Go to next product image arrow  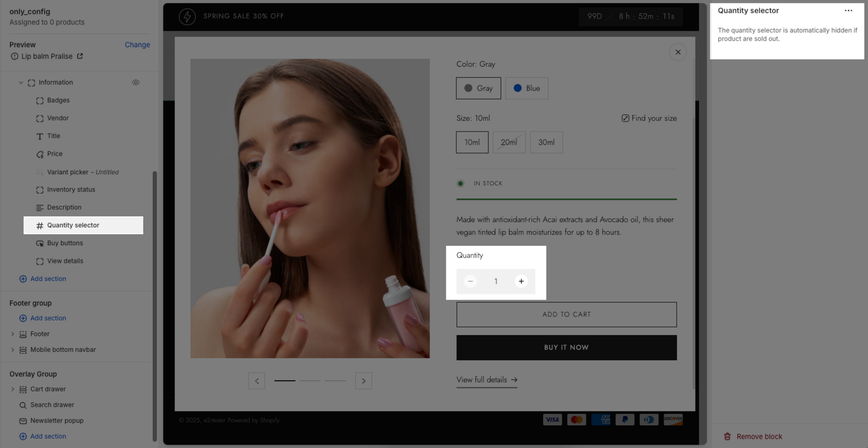coord(363,381)
